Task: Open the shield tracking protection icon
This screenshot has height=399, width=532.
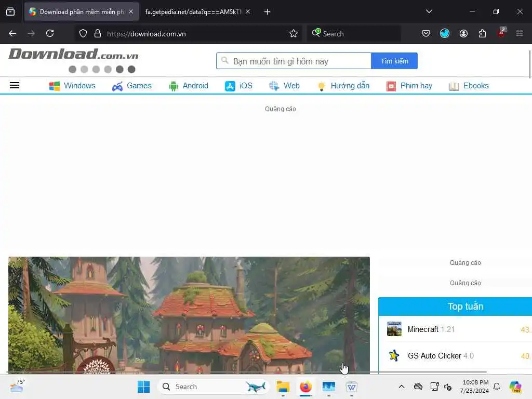Action: [x=83, y=34]
